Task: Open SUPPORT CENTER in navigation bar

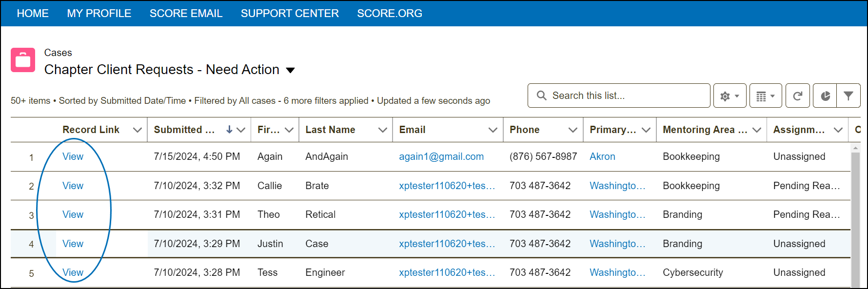Action: click(x=290, y=14)
